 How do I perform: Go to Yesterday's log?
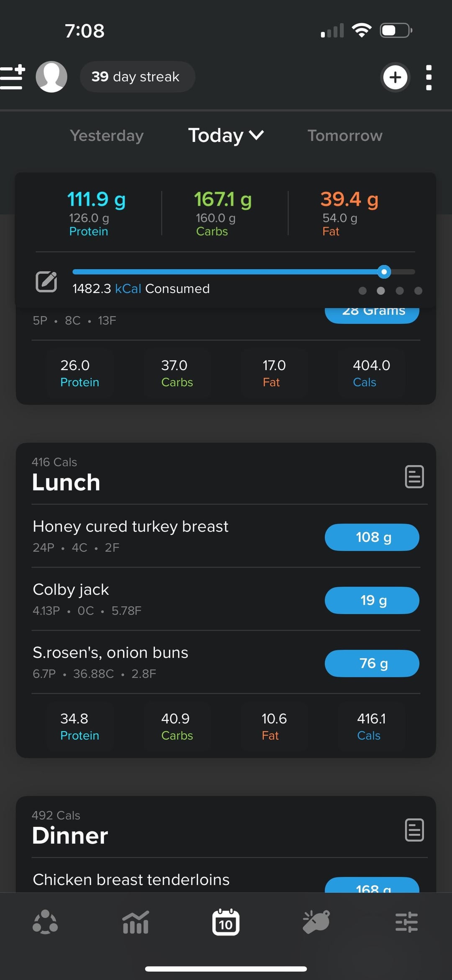(x=107, y=136)
